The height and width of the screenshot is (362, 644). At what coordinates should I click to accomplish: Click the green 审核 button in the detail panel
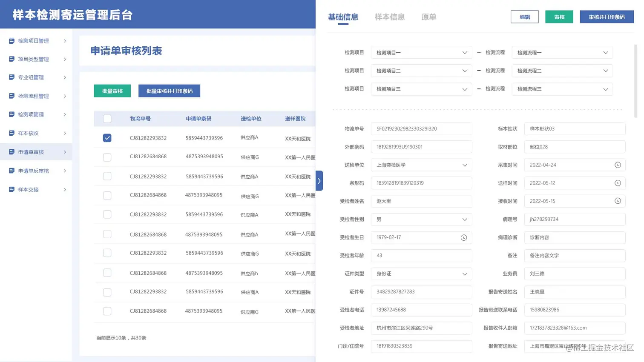tap(559, 17)
